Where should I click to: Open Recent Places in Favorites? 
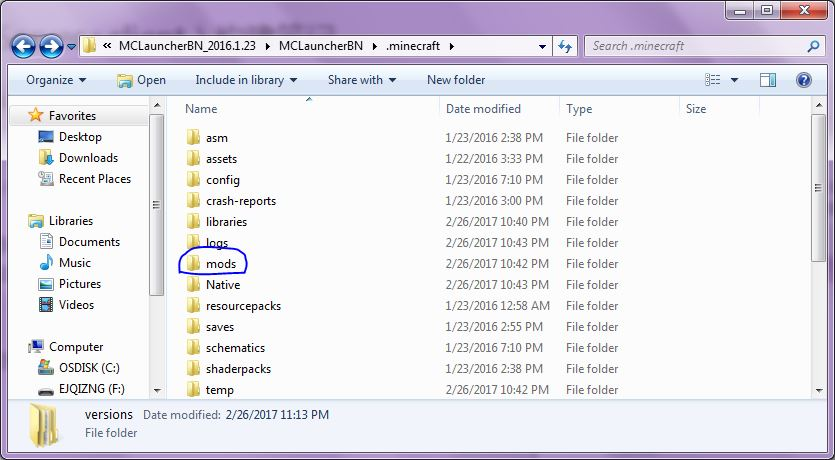tap(95, 179)
